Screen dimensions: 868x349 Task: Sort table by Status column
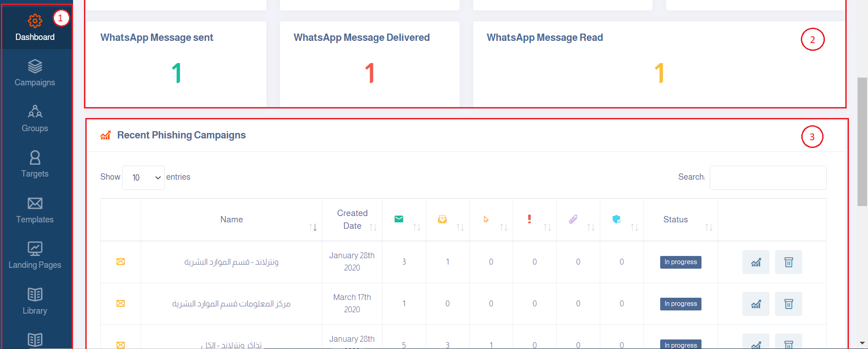click(x=681, y=220)
